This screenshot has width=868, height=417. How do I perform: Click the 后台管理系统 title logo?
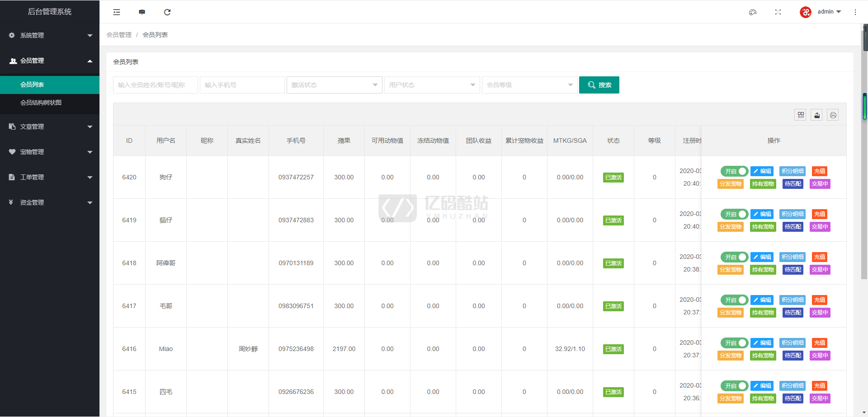(x=50, y=12)
